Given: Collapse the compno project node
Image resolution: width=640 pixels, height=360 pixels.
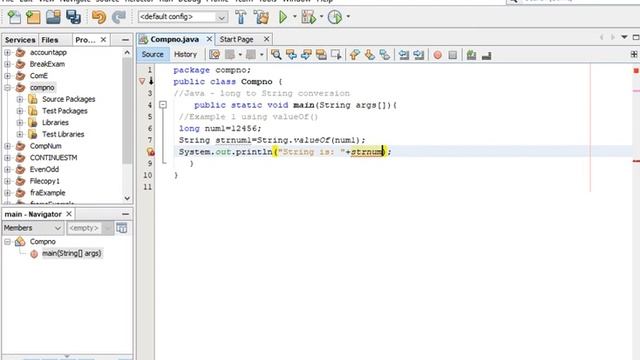Looking at the screenshot, I should [x=7, y=88].
